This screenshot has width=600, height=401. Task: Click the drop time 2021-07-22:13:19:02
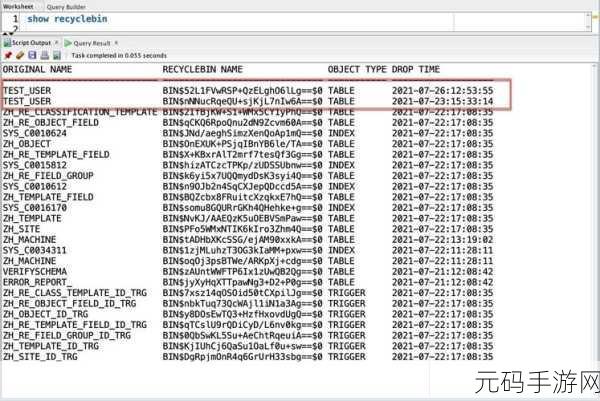(x=442, y=240)
